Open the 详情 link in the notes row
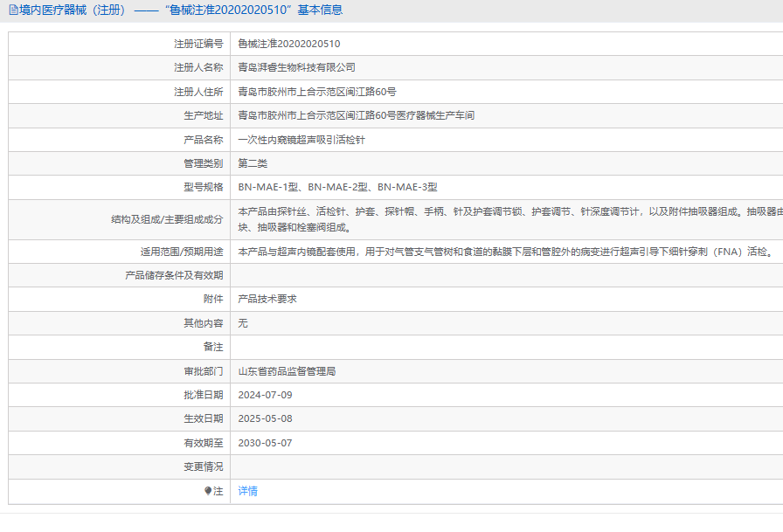 pyautogui.click(x=248, y=491)
